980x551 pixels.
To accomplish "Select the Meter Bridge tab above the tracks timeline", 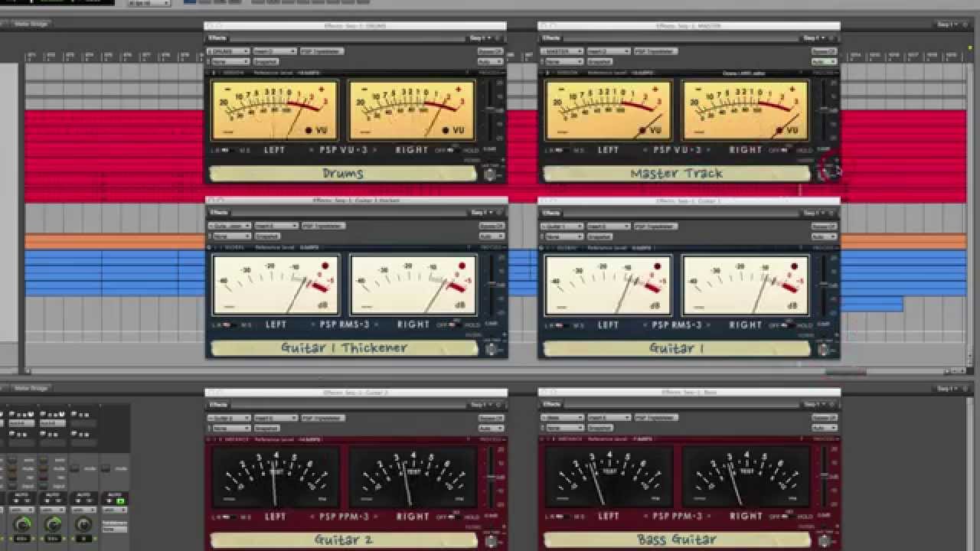I will point(31,24).
